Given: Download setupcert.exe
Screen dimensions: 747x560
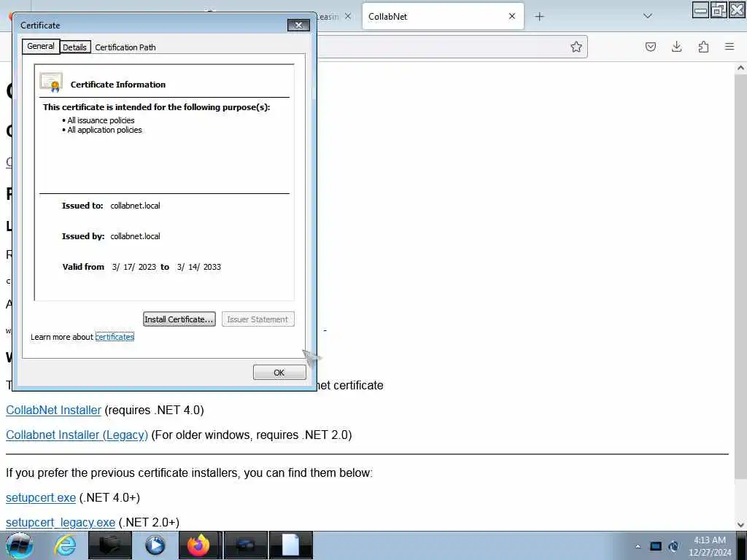Looking at the screenshot, I should (41, 497).
